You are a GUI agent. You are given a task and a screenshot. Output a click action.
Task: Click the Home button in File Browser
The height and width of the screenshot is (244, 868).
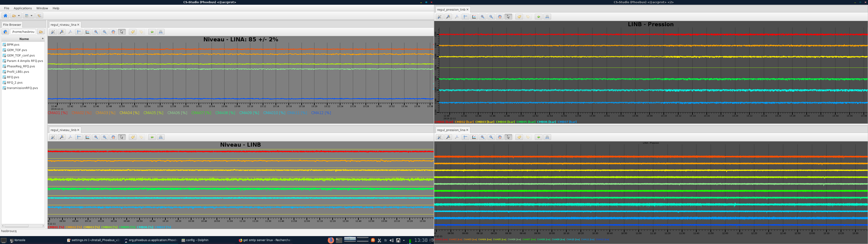(5, 31)
